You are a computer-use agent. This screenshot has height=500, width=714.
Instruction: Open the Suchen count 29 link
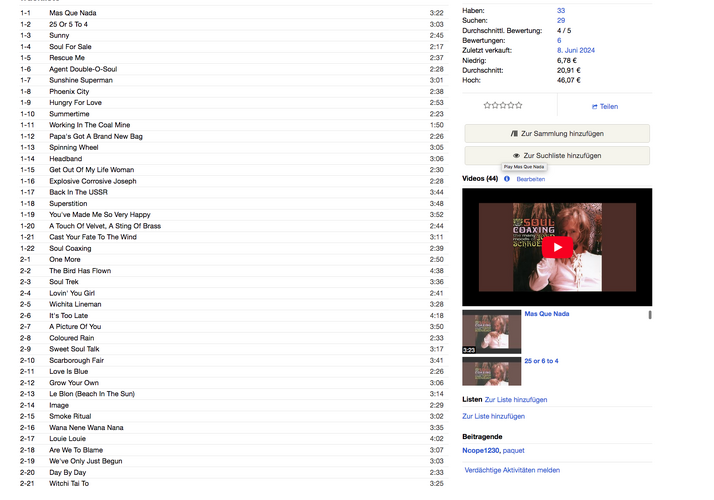point(561,20)
